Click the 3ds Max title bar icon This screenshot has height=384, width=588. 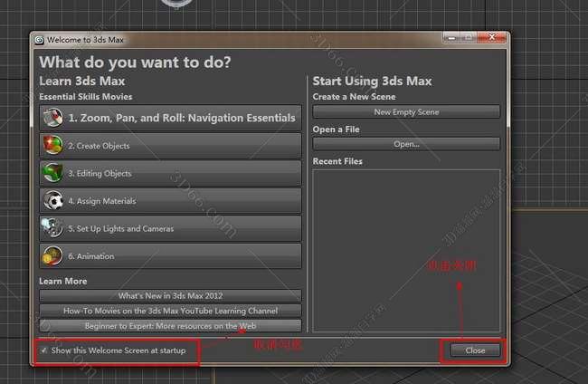tap(40, 40)
